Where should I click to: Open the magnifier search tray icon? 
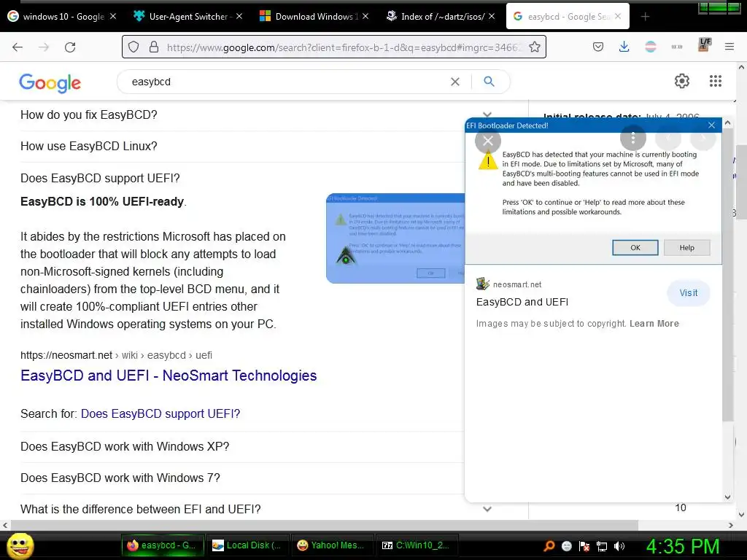coord(549,546)
